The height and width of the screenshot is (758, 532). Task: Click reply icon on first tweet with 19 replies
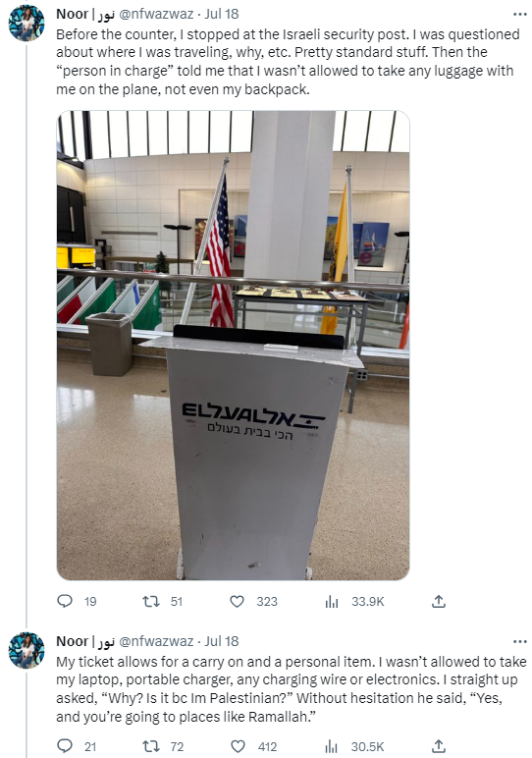(65, 601)
